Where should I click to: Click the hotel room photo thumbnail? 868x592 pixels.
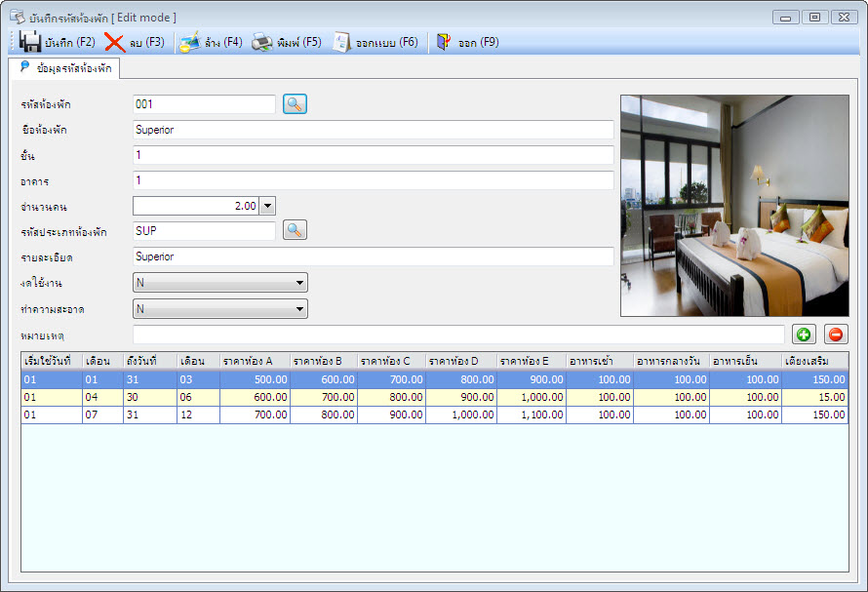733,206
